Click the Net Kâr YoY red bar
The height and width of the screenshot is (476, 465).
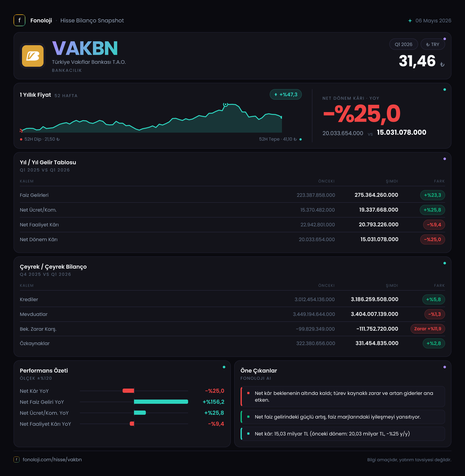point(128,391)
